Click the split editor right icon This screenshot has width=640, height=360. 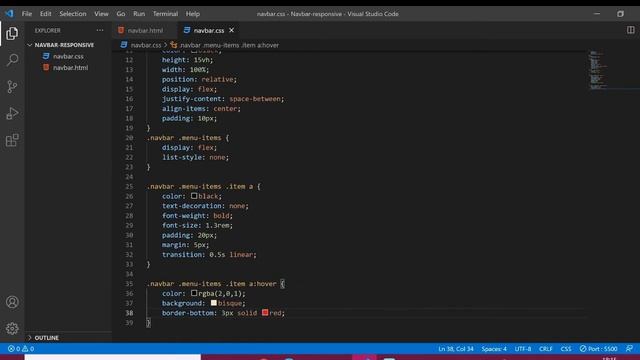point(631,30)
